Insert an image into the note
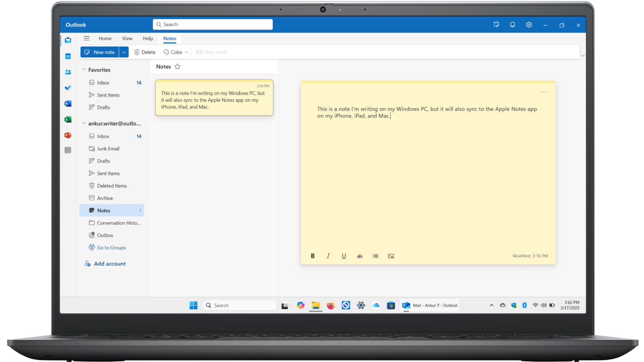 (x=391, y=256)
